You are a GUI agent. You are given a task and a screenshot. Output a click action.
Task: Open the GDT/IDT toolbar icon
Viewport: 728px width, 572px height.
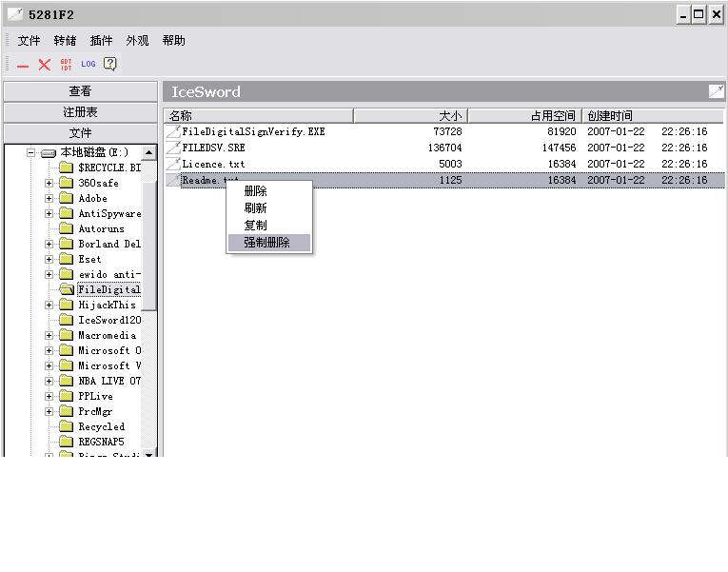[x=67, y=65]
